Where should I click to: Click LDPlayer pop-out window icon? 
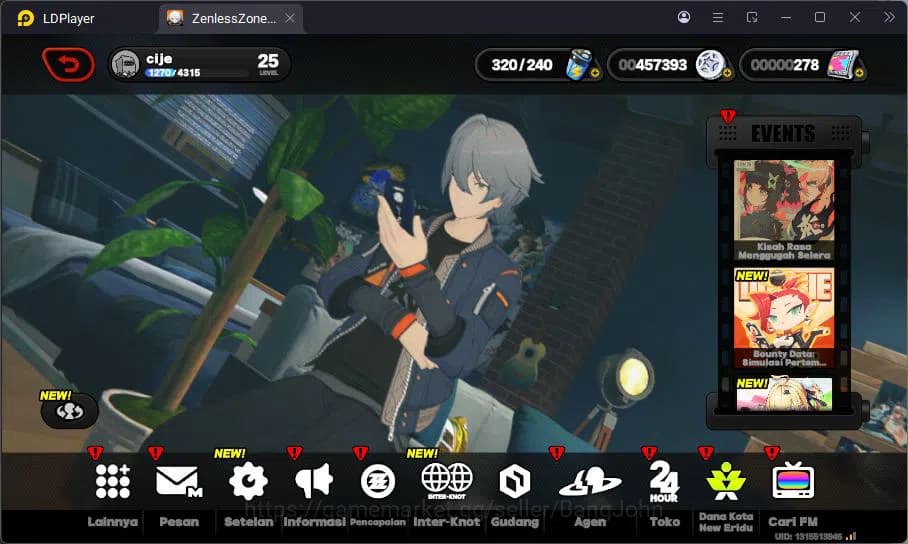tap(752, 17)
